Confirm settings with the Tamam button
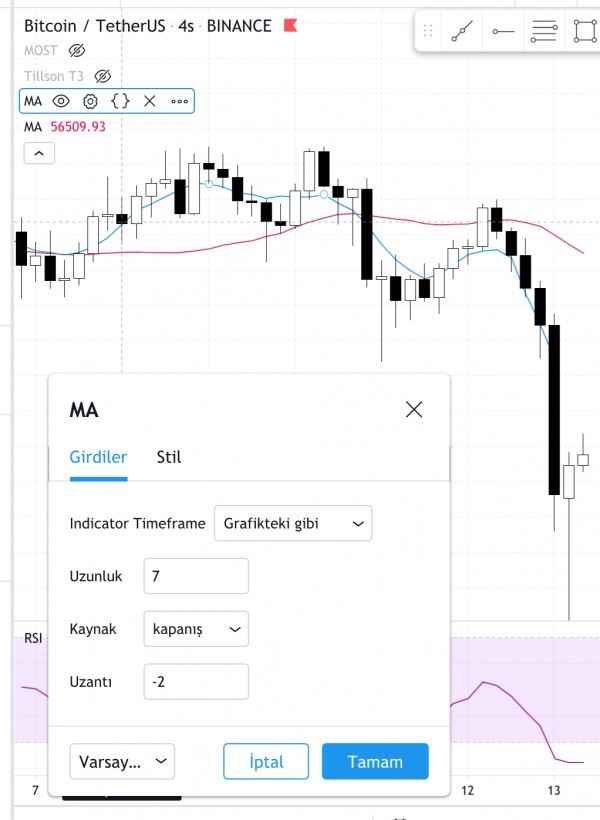Screen dimensions: 600x820 [x=375, y=761]
